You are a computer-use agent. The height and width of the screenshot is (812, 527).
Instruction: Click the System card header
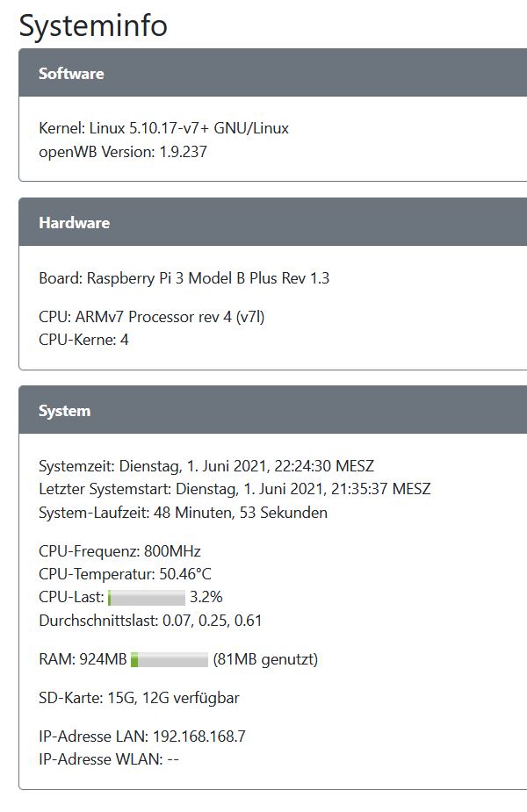(64, 411)
